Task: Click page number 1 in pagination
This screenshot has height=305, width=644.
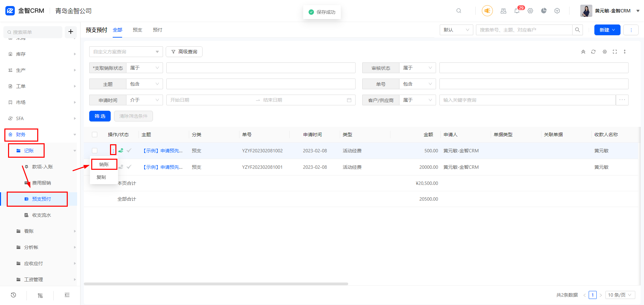Action: [593, 295]
